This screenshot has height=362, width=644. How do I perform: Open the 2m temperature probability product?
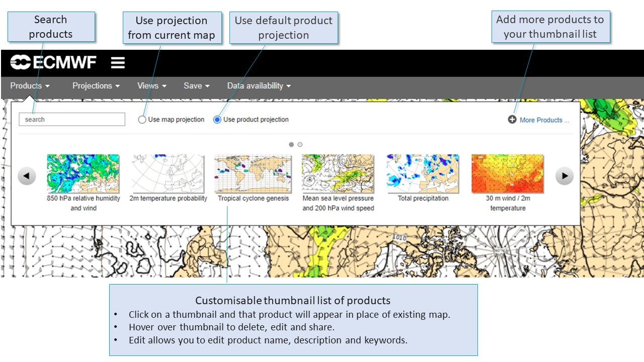[169, 172]
